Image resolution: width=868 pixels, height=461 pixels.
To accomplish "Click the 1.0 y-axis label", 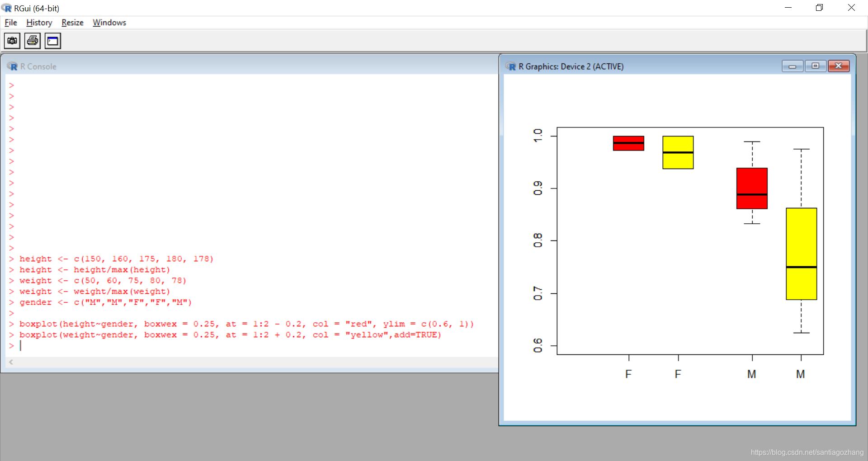I will [538, 135].
